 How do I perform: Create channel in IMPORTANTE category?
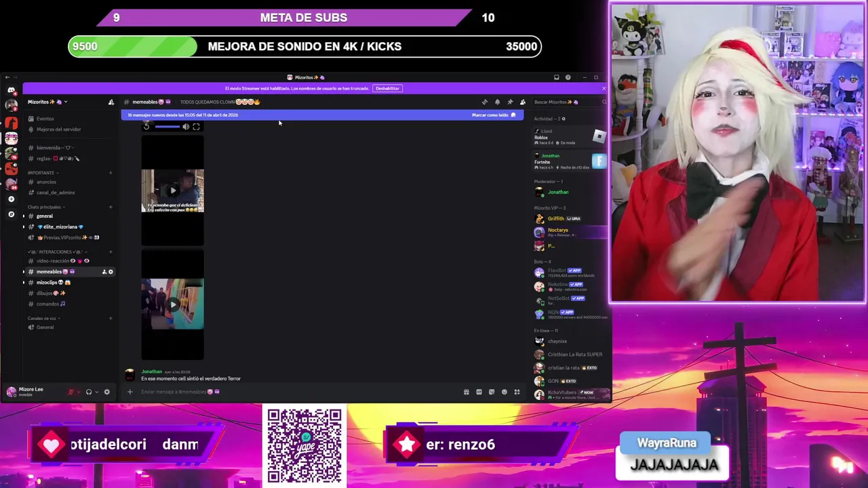(111, 173)
